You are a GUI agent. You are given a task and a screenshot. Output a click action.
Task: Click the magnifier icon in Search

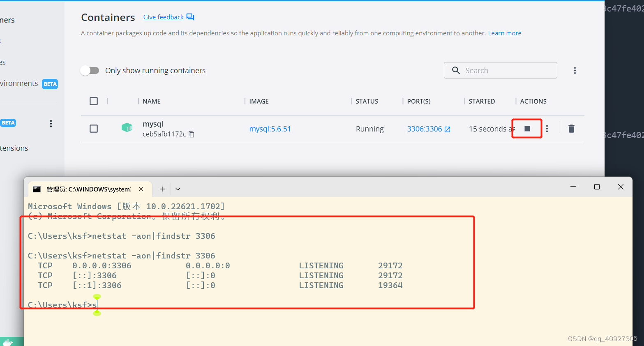click(x=456, y=70)
